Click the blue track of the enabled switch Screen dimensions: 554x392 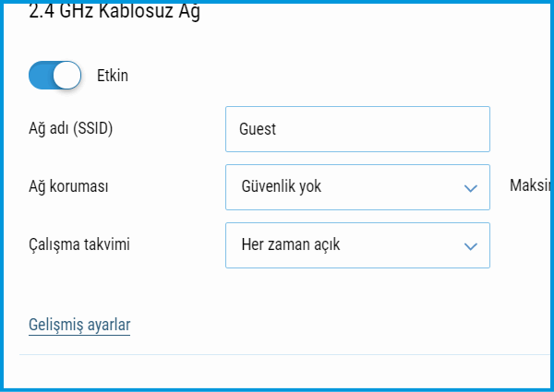point(42,76)
